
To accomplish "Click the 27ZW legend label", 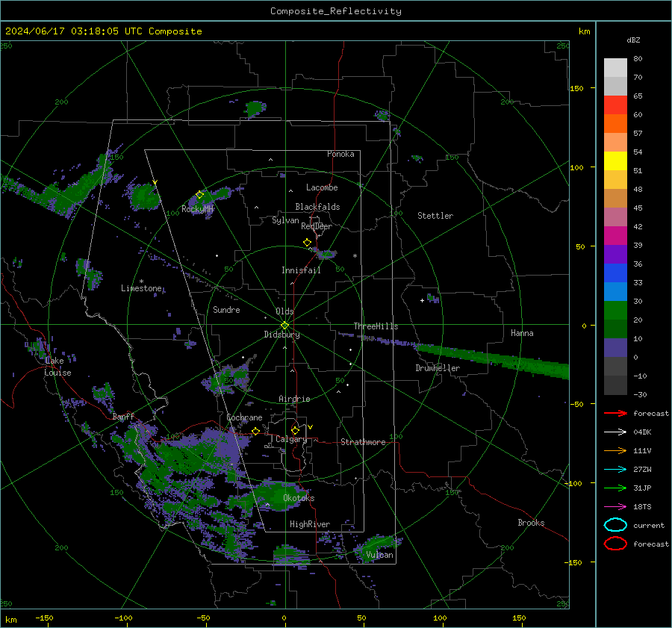I will point(642,470).
